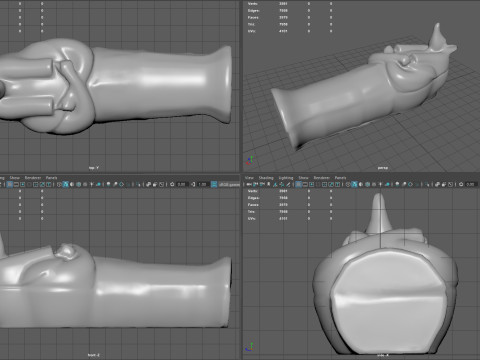
Task: Toggle Textured display in side view toolbar
Action: (x=374, y=184)
